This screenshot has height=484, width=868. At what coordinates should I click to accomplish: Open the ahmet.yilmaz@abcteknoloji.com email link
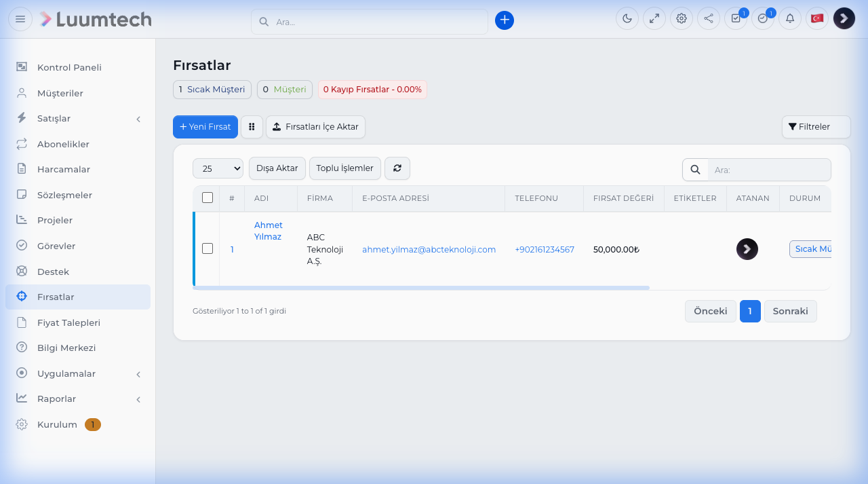(x=429, y=250)
